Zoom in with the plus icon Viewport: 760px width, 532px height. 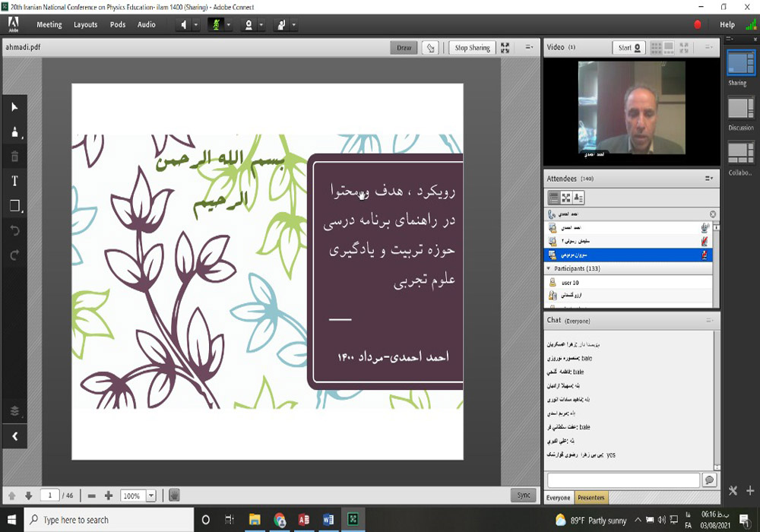coord(109,496)
